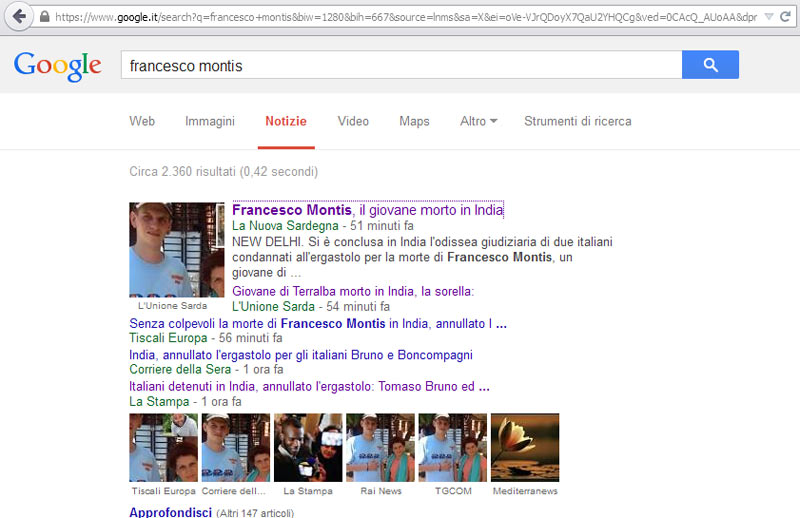Switch to the Web results tab
This screenshot has width=800, height=518.
142,121
